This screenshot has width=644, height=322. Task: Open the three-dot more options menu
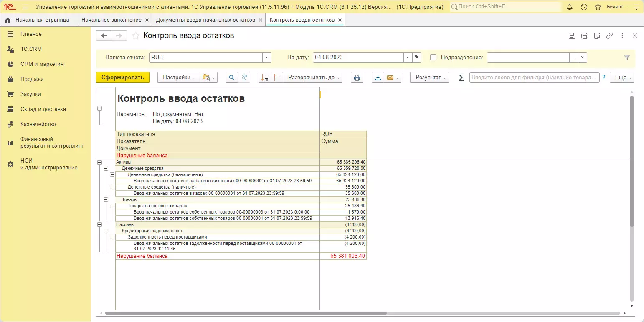622,36
